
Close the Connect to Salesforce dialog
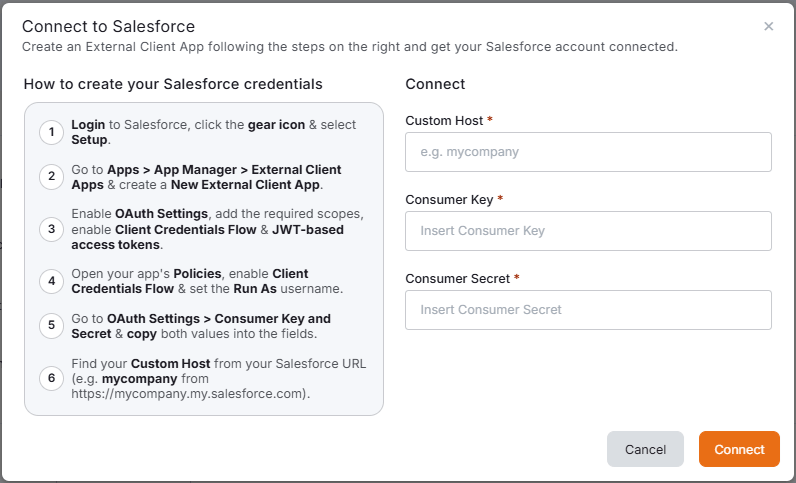pyautogui.click(x=769, y=26)
